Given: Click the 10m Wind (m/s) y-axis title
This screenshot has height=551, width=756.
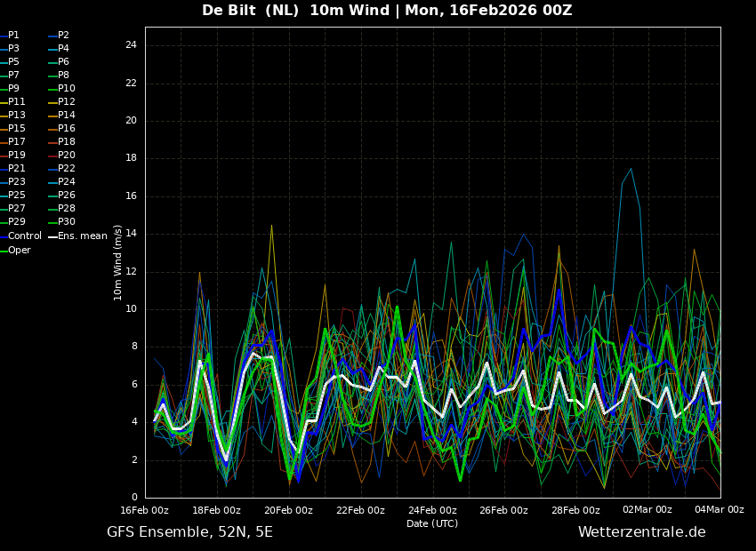Looking at the screenshot, I should (118, 262).
